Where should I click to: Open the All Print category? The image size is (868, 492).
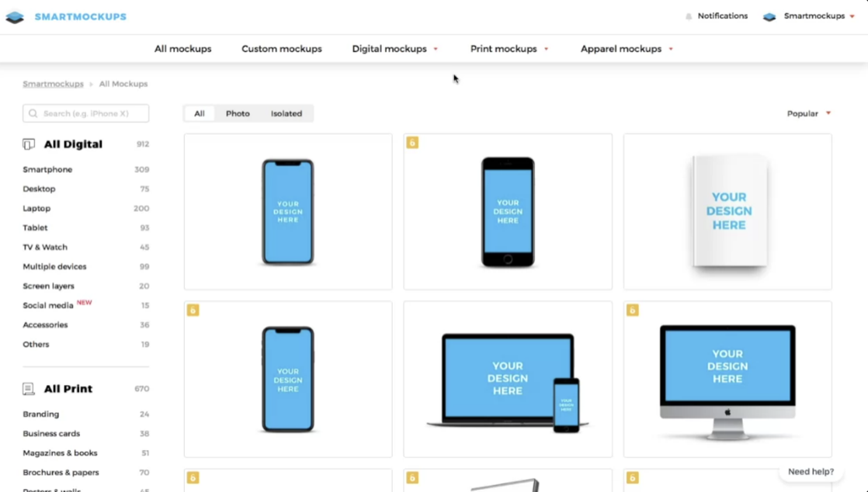tap(68, 389)
